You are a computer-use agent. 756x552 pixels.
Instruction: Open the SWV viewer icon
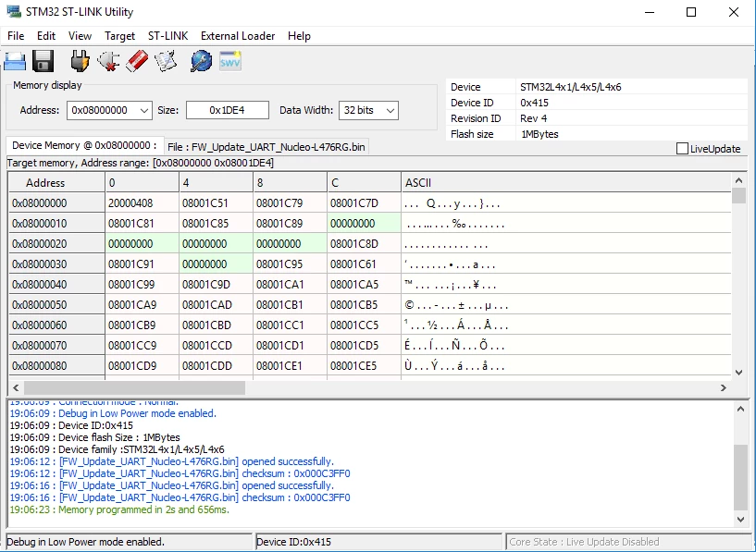230,61
